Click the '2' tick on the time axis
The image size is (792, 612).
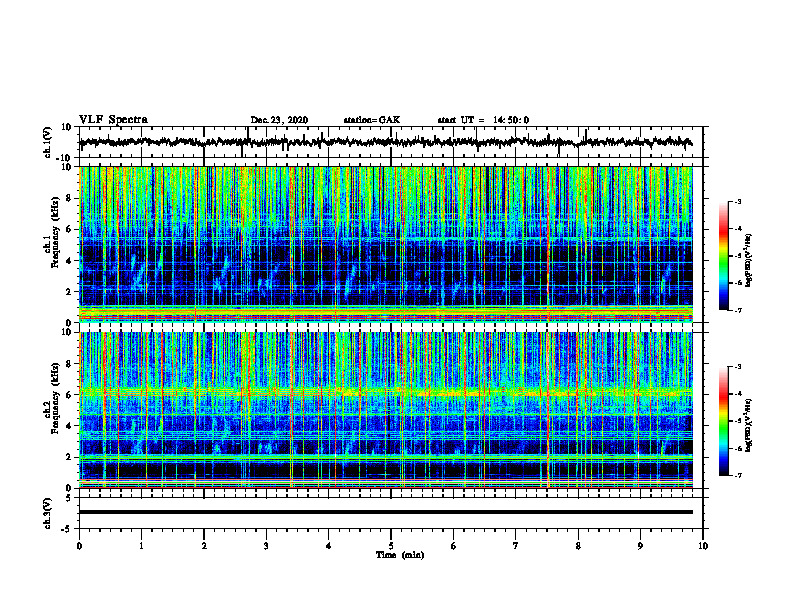(x=204, y=546)
